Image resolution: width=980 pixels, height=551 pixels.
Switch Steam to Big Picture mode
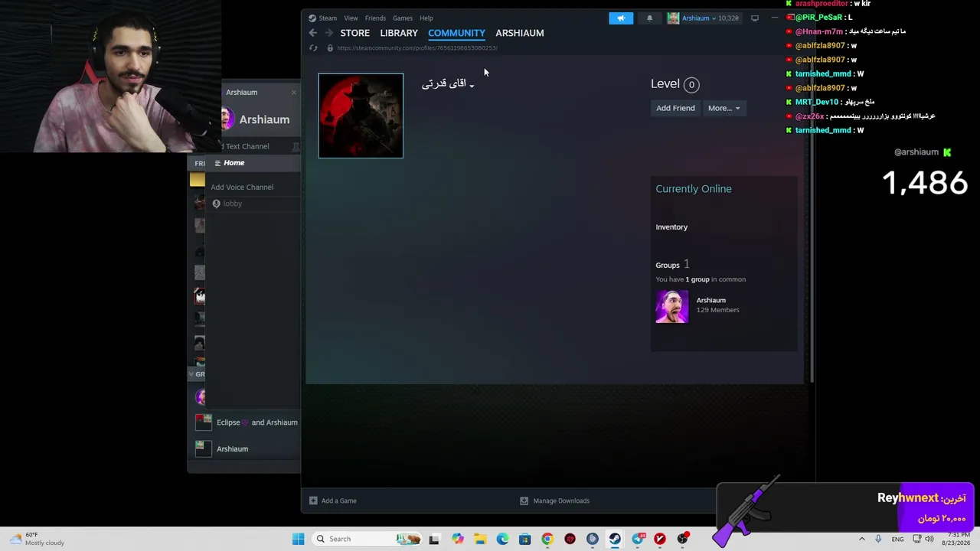click(754, 18)
